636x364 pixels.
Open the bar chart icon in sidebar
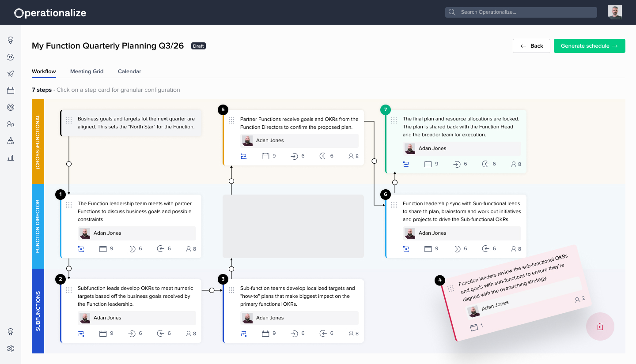[11, 158]
